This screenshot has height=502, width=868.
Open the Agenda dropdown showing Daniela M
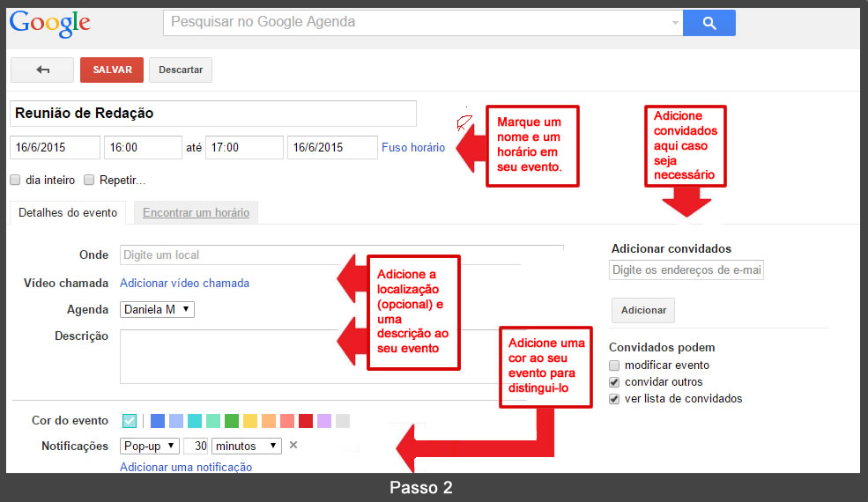(157, 309)
